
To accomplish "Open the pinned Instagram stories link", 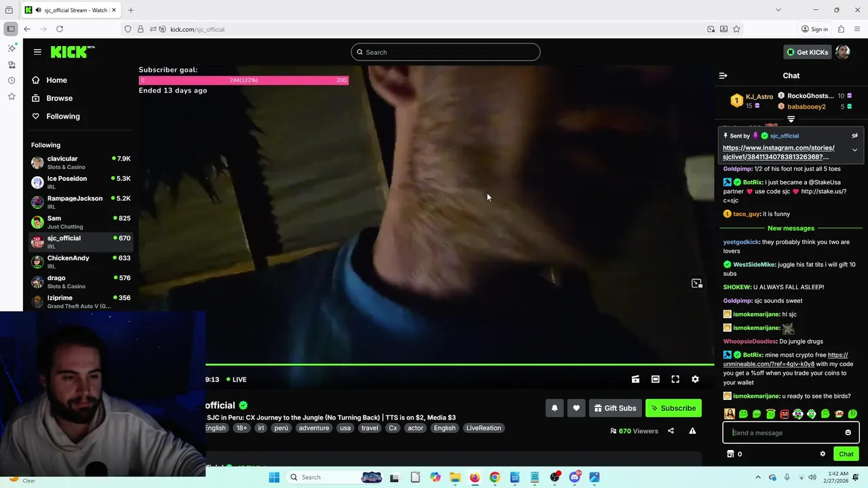I will pyautogui.click(x=778, y=152).
